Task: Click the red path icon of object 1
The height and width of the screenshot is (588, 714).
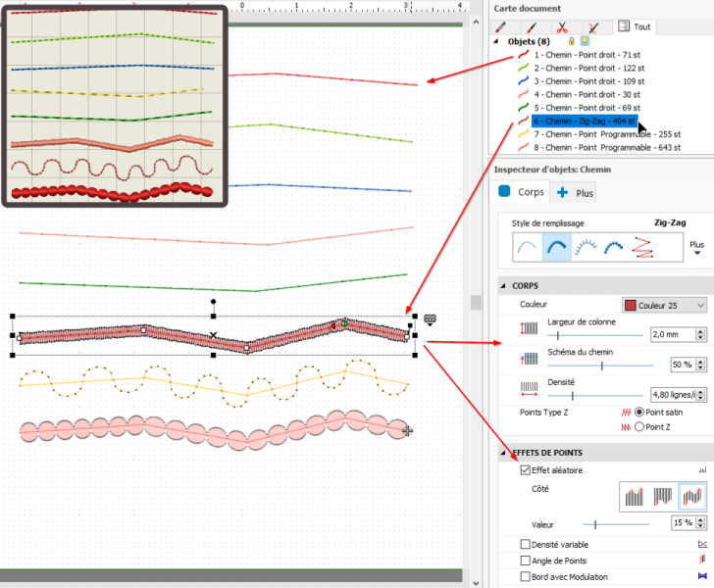Action: point(523,55)
